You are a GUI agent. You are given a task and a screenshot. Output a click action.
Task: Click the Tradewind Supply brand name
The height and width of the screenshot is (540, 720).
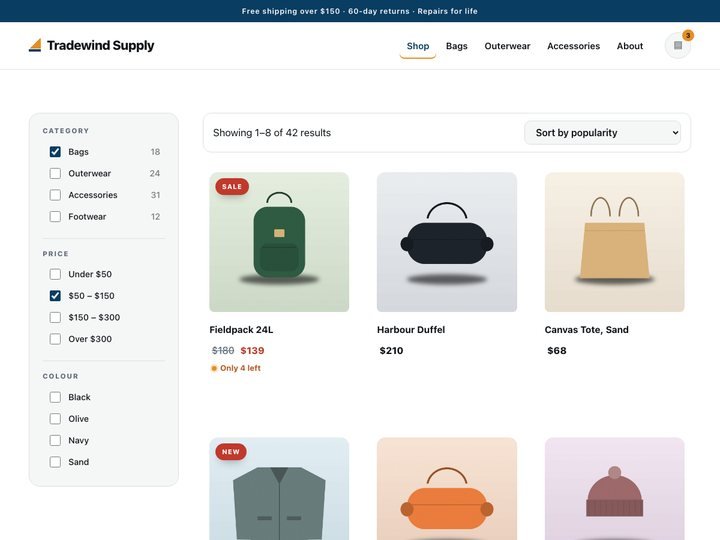pyautogui.click(x=101, y=45)
